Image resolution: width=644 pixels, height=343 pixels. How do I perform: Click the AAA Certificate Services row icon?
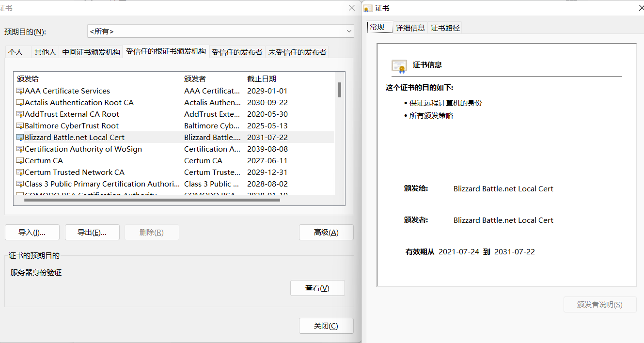(20, 91)
